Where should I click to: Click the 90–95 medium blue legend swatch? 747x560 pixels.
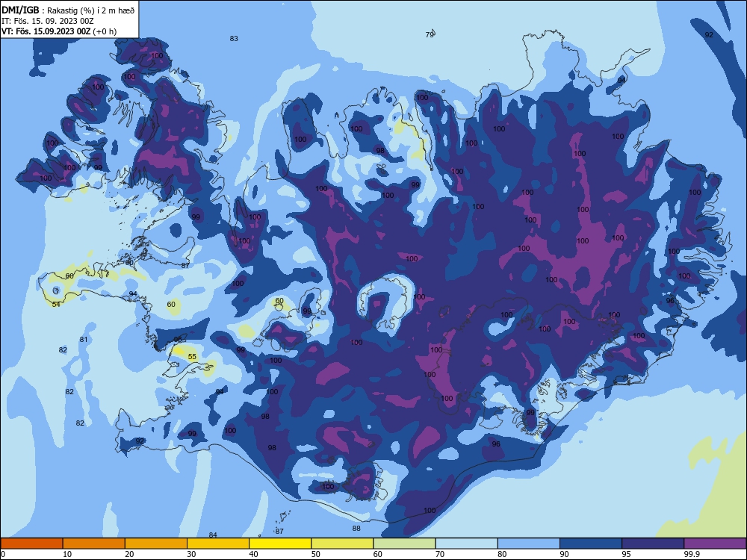[x=591, y=544]
